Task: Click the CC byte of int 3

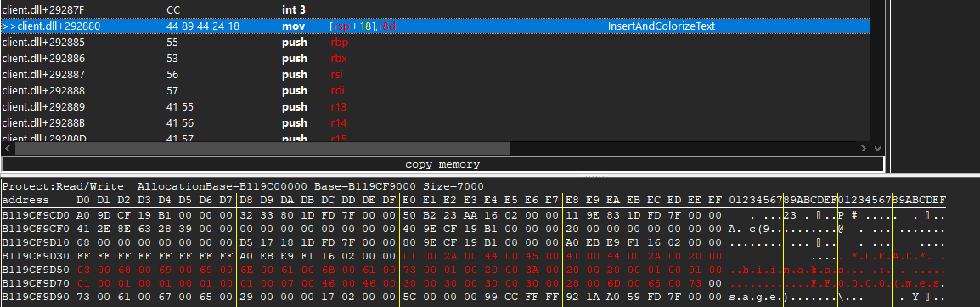Action: pyautogui.click(x=173, y=10)
